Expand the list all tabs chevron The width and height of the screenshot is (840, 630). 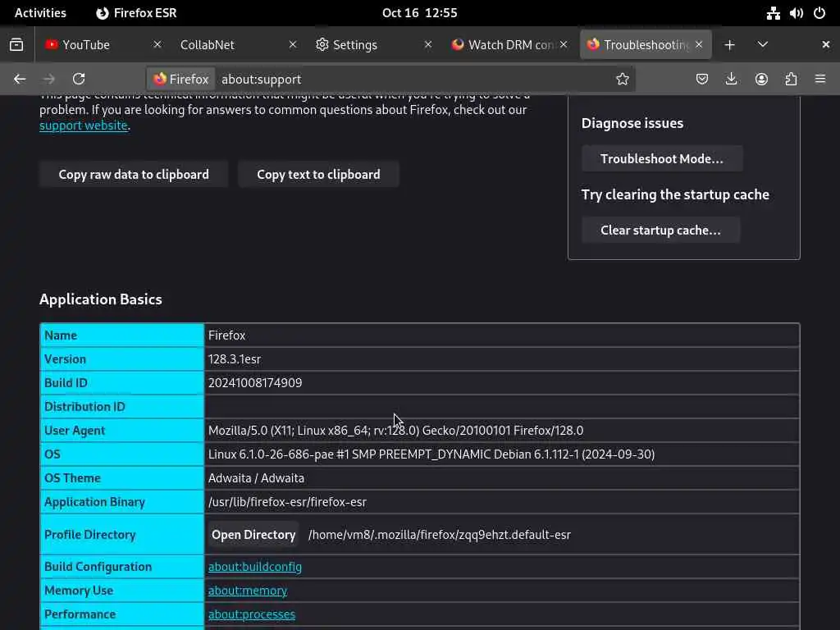coord(762,44)
